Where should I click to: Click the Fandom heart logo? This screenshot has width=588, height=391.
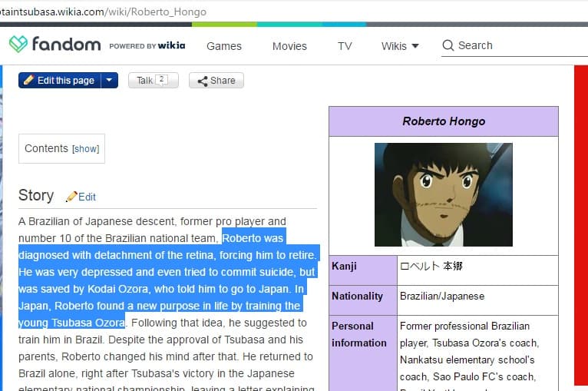click(x=18, y=44)
